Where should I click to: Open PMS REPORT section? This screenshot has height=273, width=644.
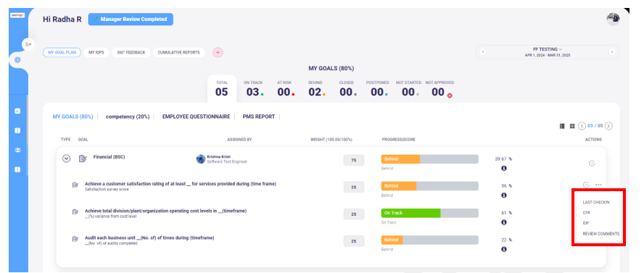coord(259,117)
